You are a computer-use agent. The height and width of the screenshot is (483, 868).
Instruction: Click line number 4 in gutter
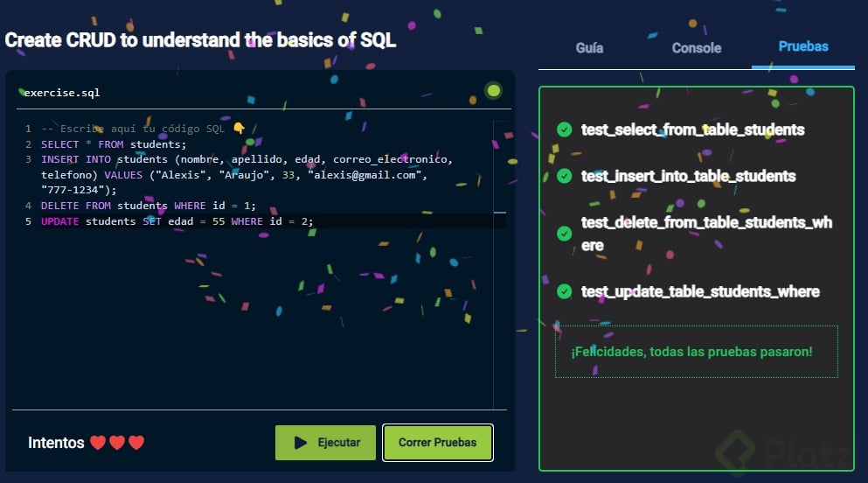[x=28, y=206]
